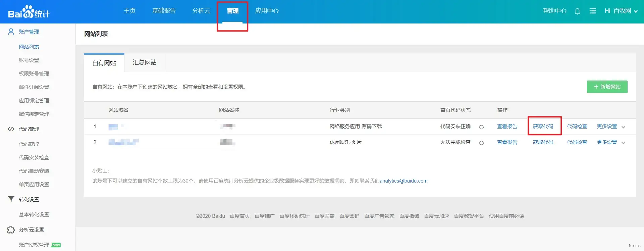Image resolution: width=644 pixels, height=251 pixels.
Task: Click the 账户管理 section header
Action: [29, 32]
